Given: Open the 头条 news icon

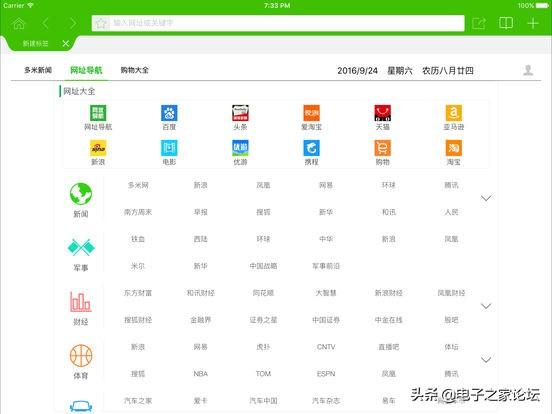Looking at the screenshot, I should (240, 113).
